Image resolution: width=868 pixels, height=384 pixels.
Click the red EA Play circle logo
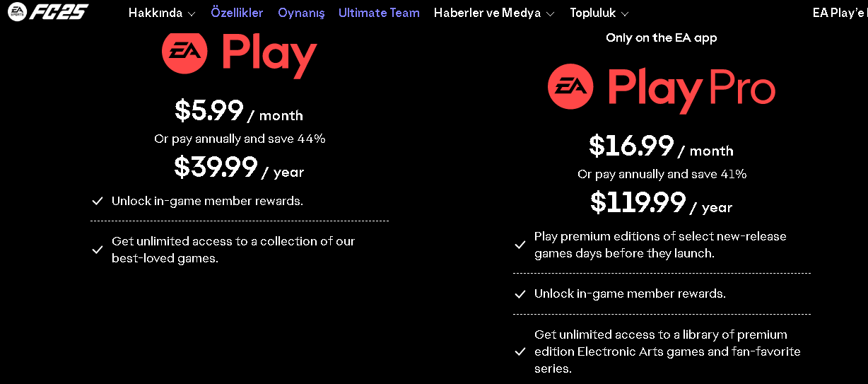[x=184, y=52]
